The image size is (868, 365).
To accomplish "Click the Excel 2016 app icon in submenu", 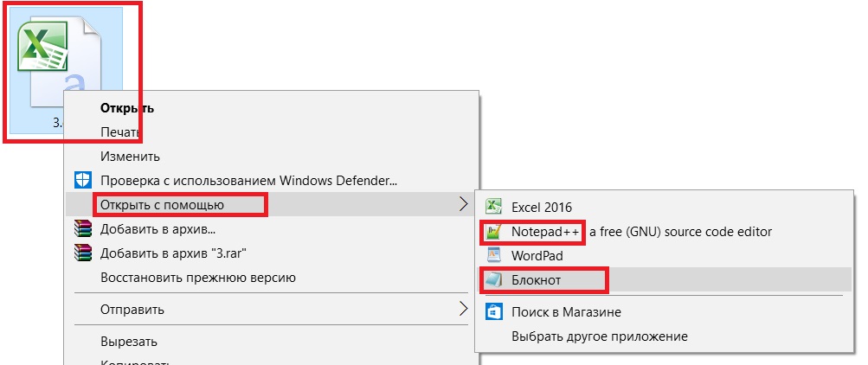I will [x=494, y=208].
